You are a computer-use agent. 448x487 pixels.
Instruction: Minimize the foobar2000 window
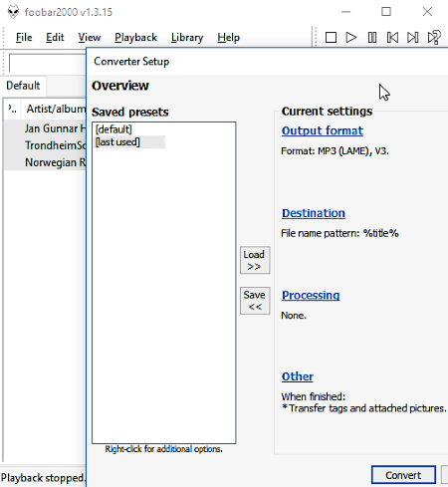click(x=346, y=12)
